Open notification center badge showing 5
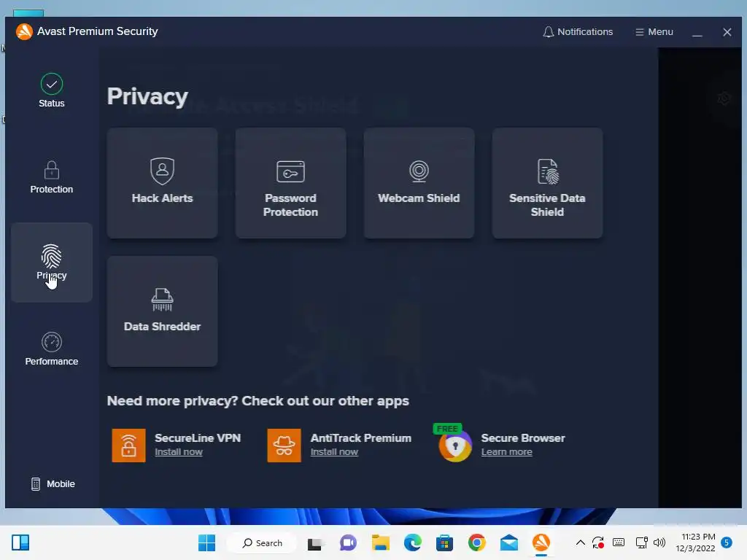747x560 pixels. pos(727,542)
